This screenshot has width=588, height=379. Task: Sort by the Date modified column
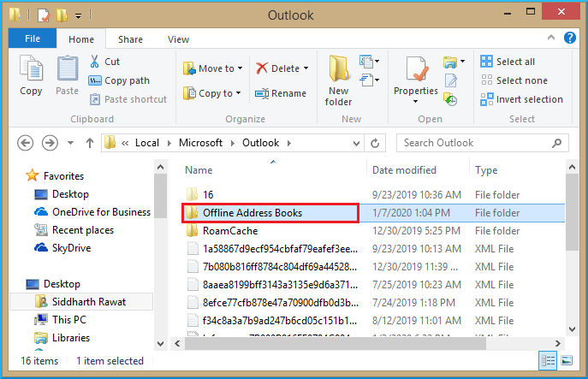[404, 169]
